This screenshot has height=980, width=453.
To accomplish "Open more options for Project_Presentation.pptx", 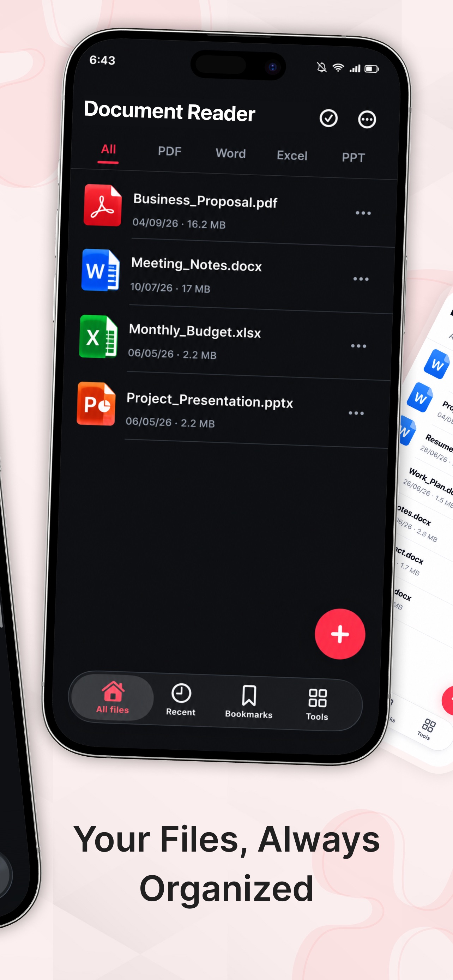I will click(x=356, y=413).
